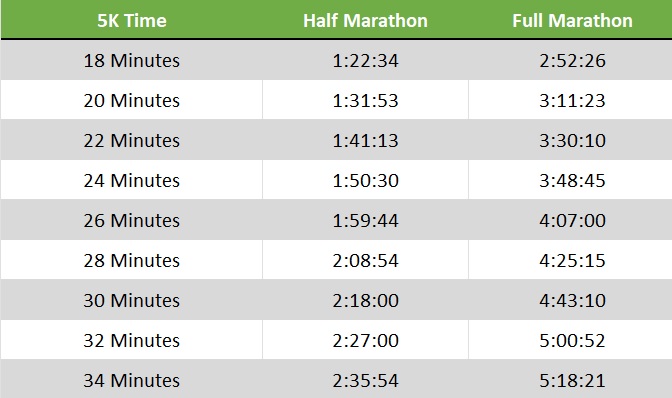Viewport: 672px width, 398px height.
Task: Click the 4:07:00 full marathon cell
Action: (572, 220)
